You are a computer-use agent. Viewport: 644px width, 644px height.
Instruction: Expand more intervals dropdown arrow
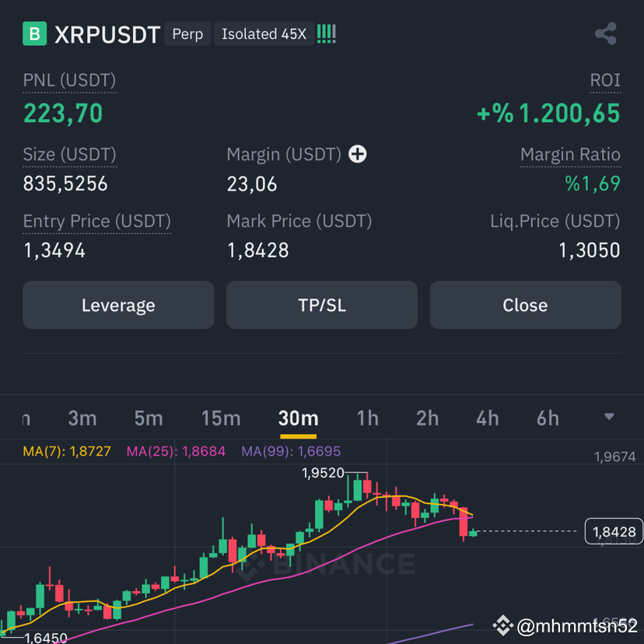pos(609,417)
